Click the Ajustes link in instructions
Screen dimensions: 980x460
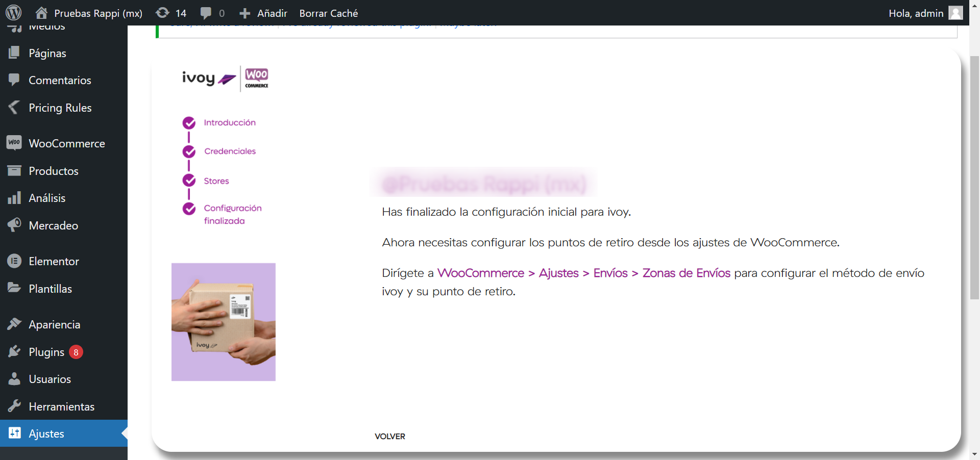pyautogui.click(x=558, y=273)
